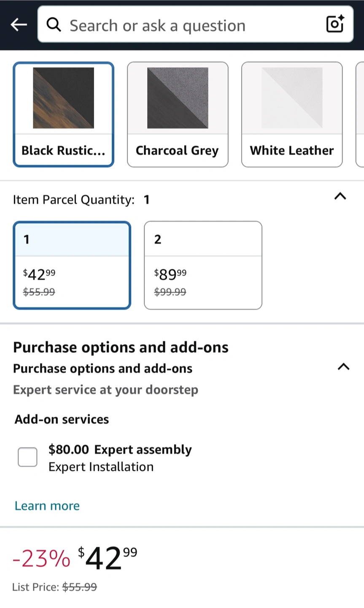Tap the Black Rustic thumbnail image

pyautogui.click(x=63, y=98)
